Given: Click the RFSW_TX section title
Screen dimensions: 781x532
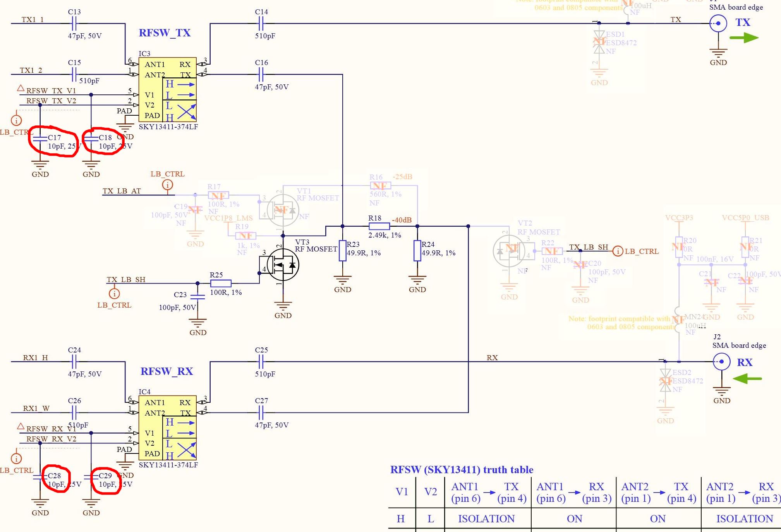Looking at the screenshot, I should (x=165, y=33).
